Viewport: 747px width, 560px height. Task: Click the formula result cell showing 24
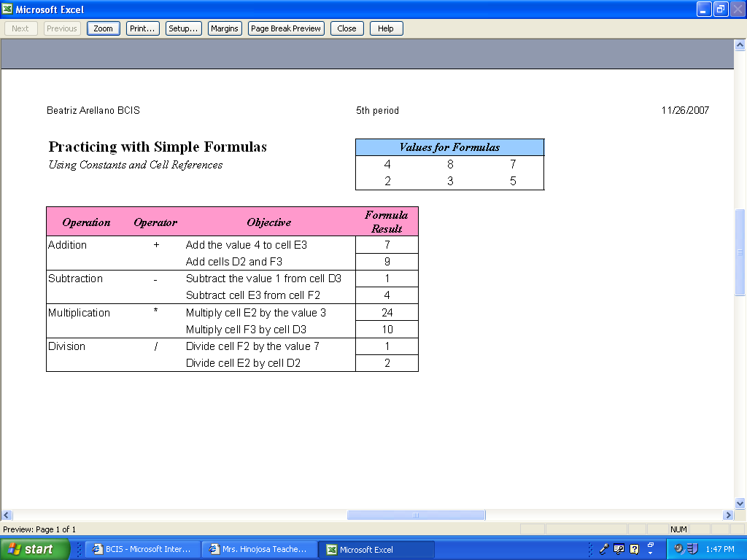(x=387, y=313)
